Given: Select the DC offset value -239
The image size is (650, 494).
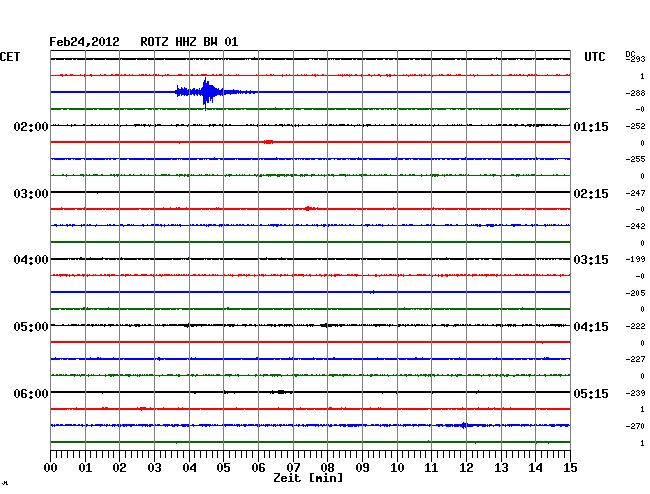Looking at the screenshot, I should 635,393.
